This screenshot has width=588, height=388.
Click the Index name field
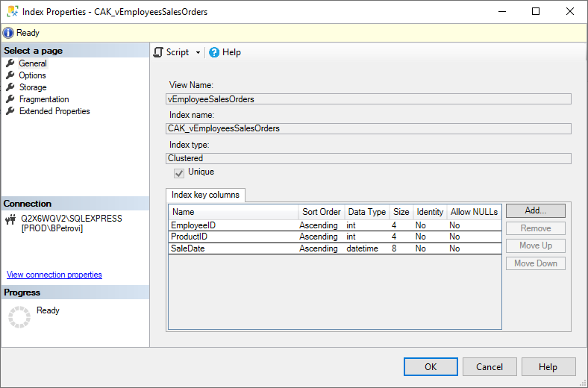pyautogui.click(x=369, y=128)
